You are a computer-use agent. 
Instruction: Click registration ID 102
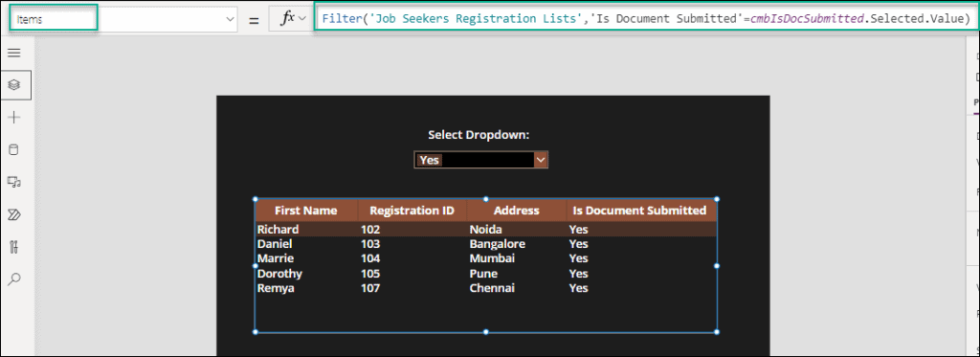tap(370, 230)
